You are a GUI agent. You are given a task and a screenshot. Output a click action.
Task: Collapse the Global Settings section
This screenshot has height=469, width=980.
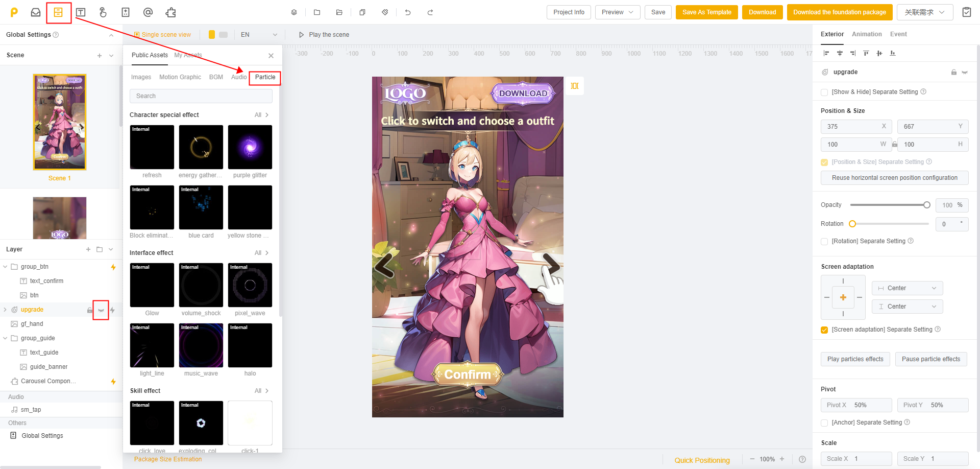click(x=111, y=35)
